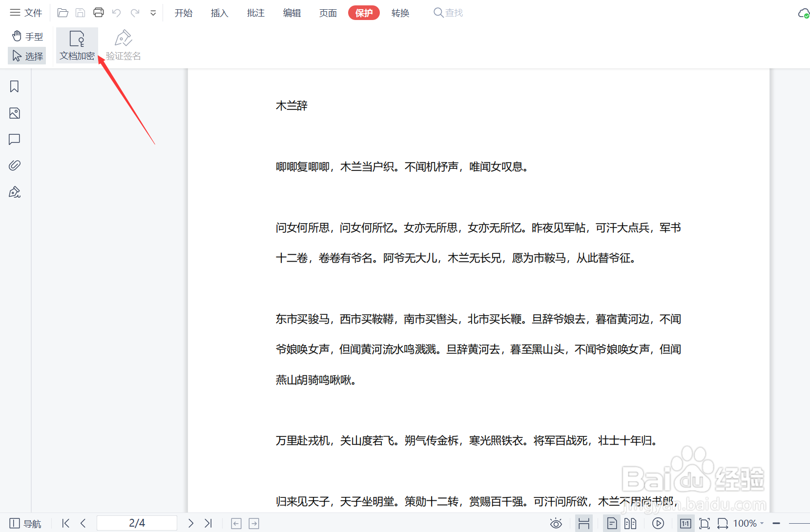Switch to the 插入 tab
Viewport: 810px width, 532px height.
click(220, 13)
